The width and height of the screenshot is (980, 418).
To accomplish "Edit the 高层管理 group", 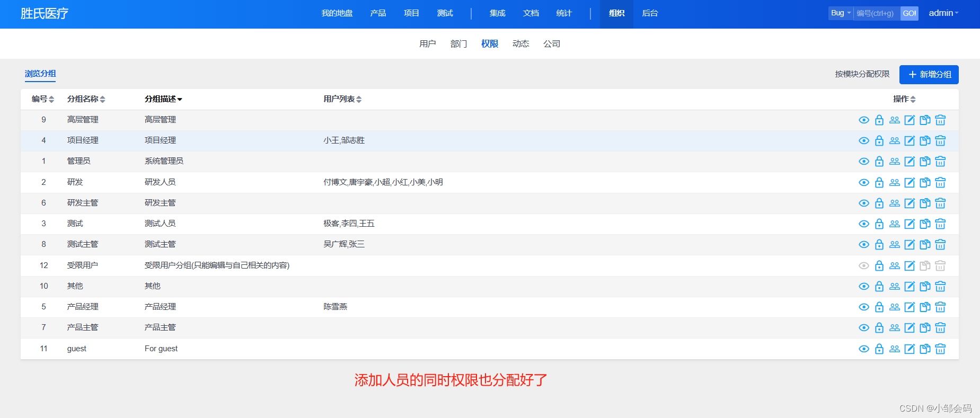I will click(x=910, y=120).
